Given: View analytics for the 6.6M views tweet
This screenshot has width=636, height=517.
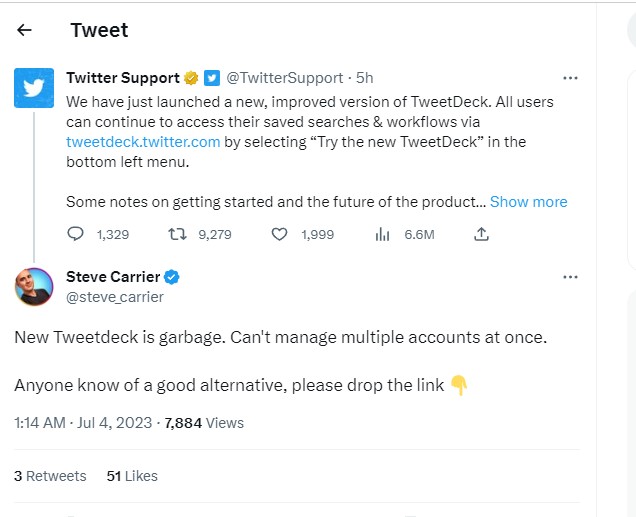Looking at the screenshot, I should 382,234.
